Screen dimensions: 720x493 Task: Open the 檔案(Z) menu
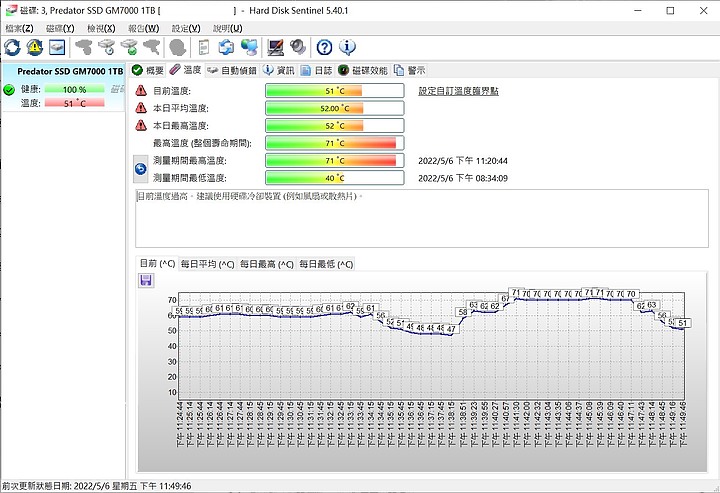pyautogui.click(x=19, y=28)
